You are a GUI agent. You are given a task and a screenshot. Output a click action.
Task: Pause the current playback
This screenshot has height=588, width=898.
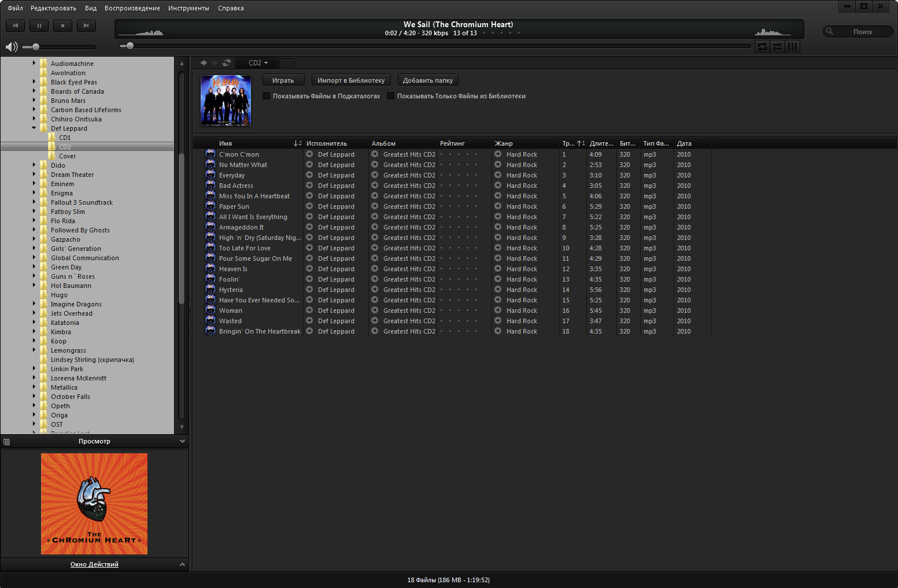[39, 25]
